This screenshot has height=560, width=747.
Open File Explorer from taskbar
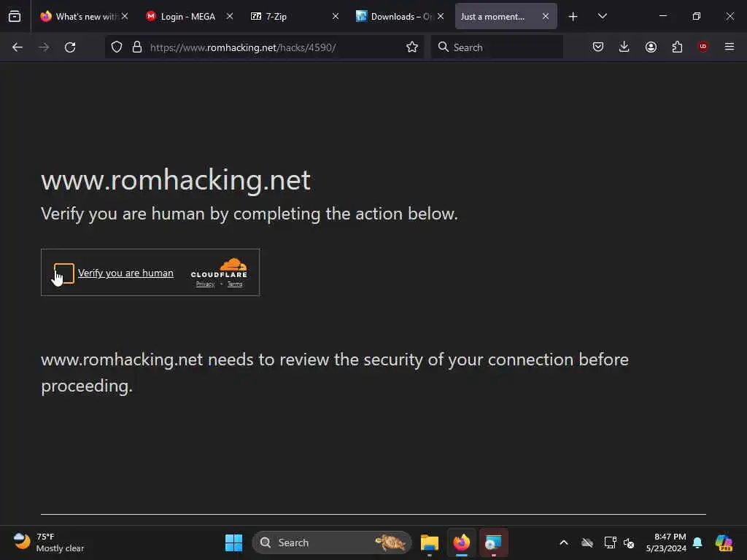429,542
